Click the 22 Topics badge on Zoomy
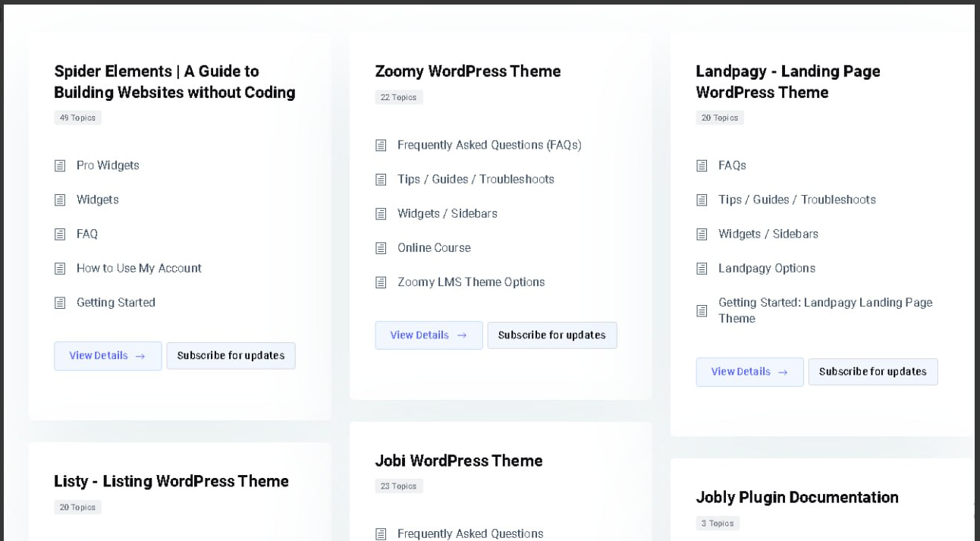The image size is (980, 541). [x=399, y=97]
